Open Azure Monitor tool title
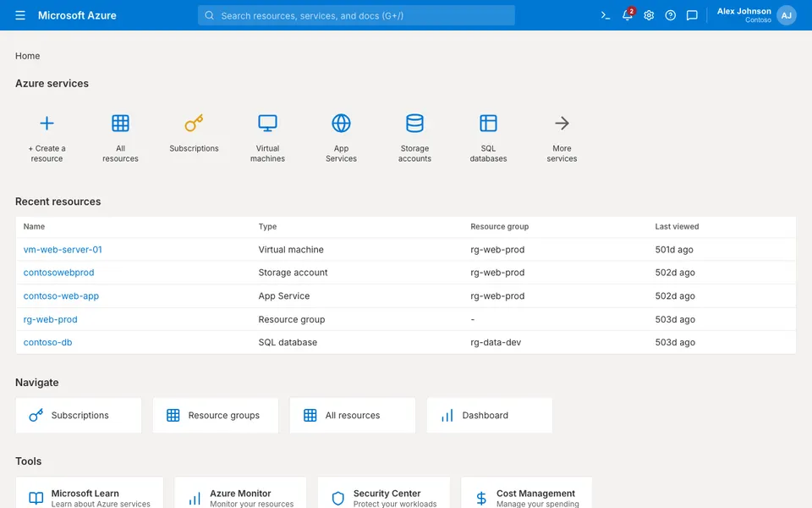Image resolution: width=812 pixels, height=508 pixels. [240, 494]
